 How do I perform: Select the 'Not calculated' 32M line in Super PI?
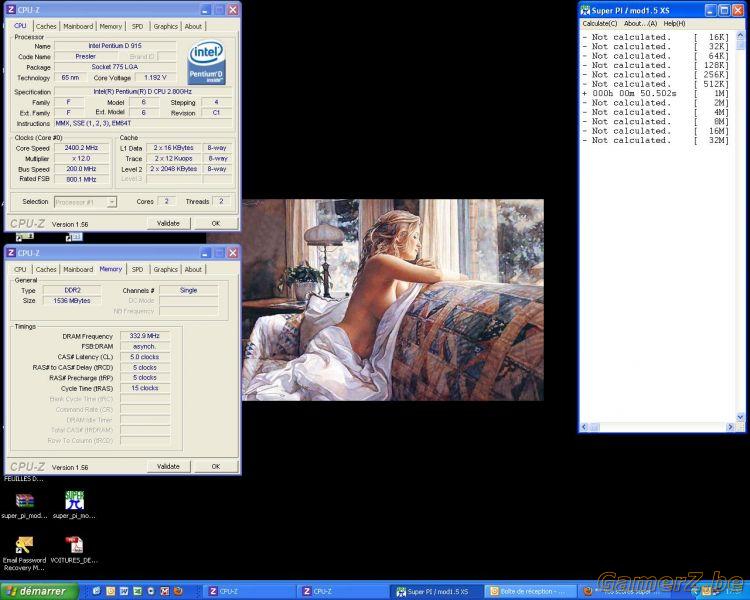pyautogui.click(x=655, y=140)
